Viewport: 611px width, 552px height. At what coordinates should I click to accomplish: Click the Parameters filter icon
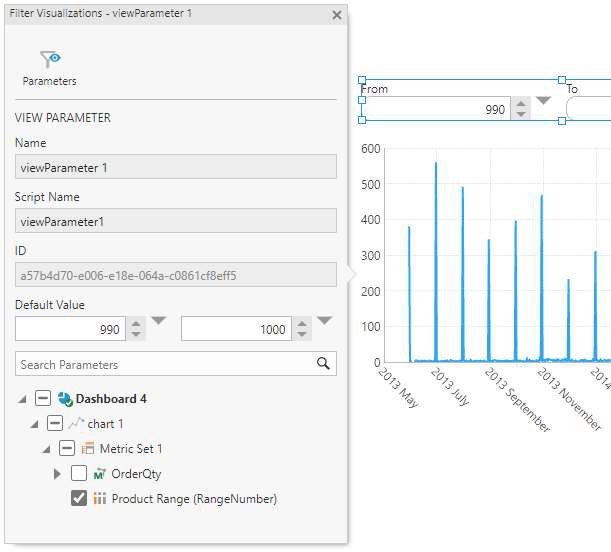(49, 60)
